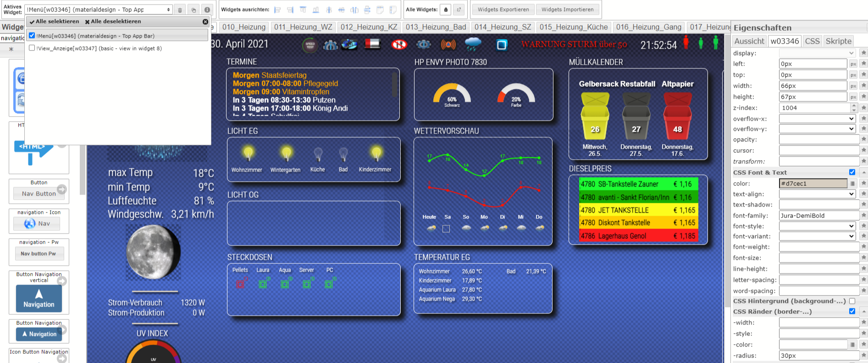This screenshot has height=363, width=868.
Task: Close the widget selection popup
Action: point(205,22)
